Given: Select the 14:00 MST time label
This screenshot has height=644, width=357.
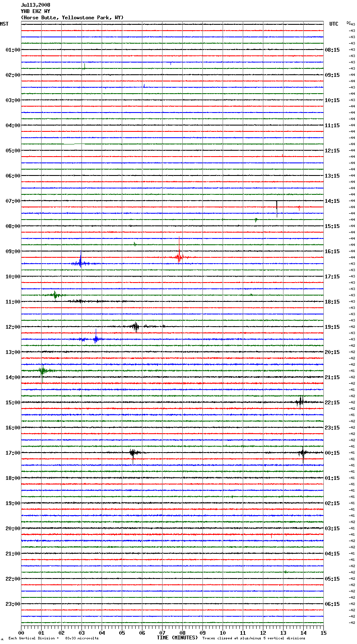Looking at the screenshot, I should (13, 377).
